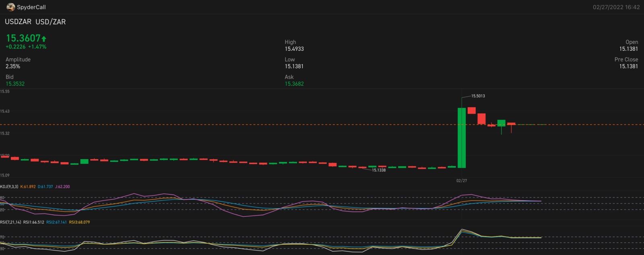Click the 15.32 price axis label
644x255 pixels.
5,133
